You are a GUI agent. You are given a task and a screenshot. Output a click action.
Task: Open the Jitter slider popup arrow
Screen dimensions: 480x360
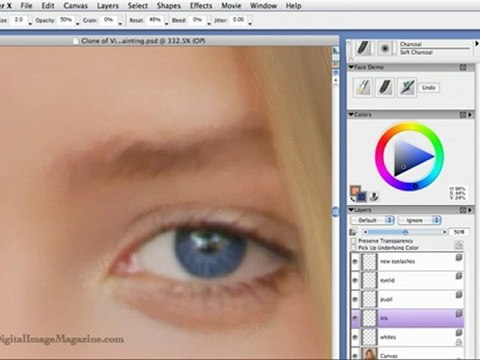click(x=250, y=23)
